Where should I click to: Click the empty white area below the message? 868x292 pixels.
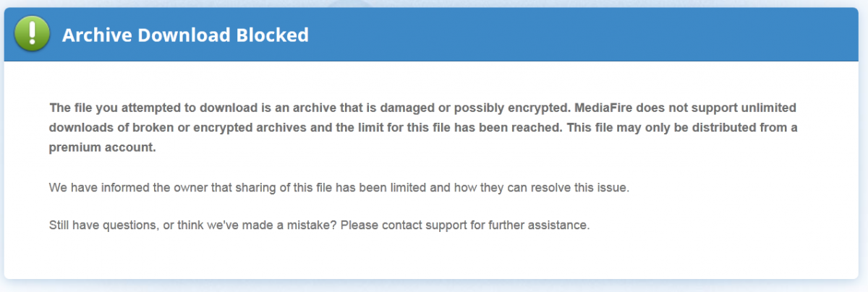(x=434, y=259)
